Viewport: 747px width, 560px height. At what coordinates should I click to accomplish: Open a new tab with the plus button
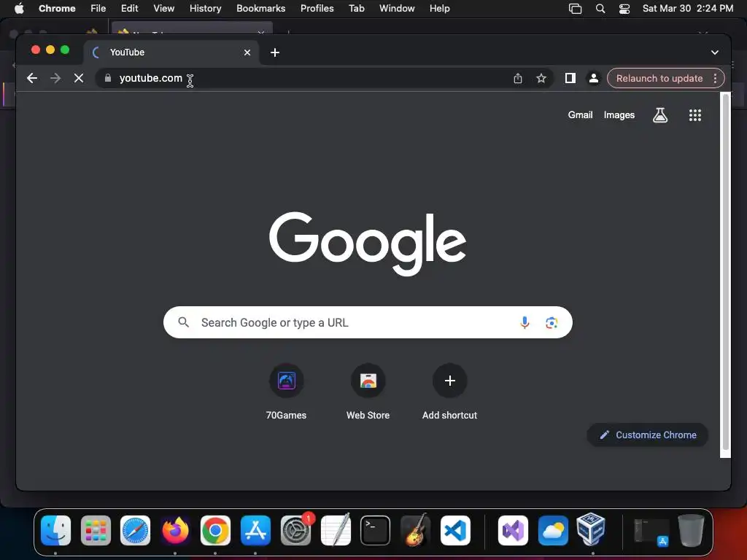coord(275,52)
